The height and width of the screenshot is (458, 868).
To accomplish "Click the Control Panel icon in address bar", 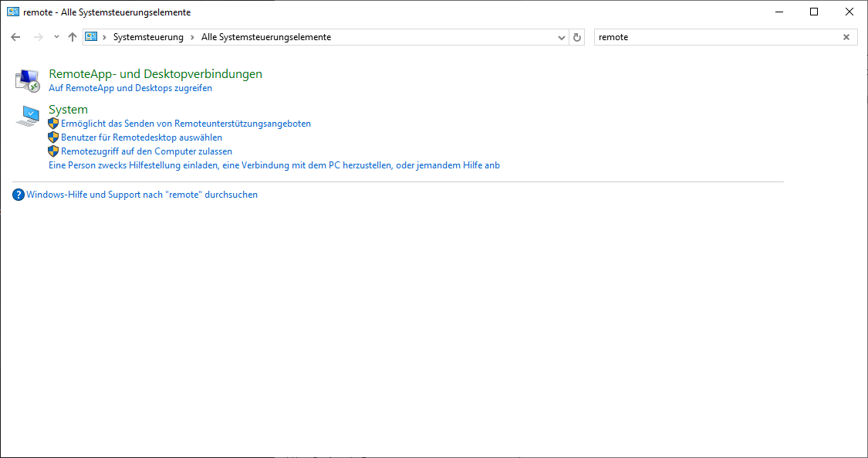I will (91, 36).
